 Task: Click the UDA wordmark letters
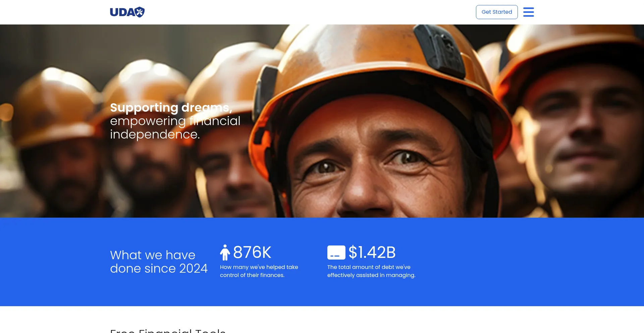(122, 12)
